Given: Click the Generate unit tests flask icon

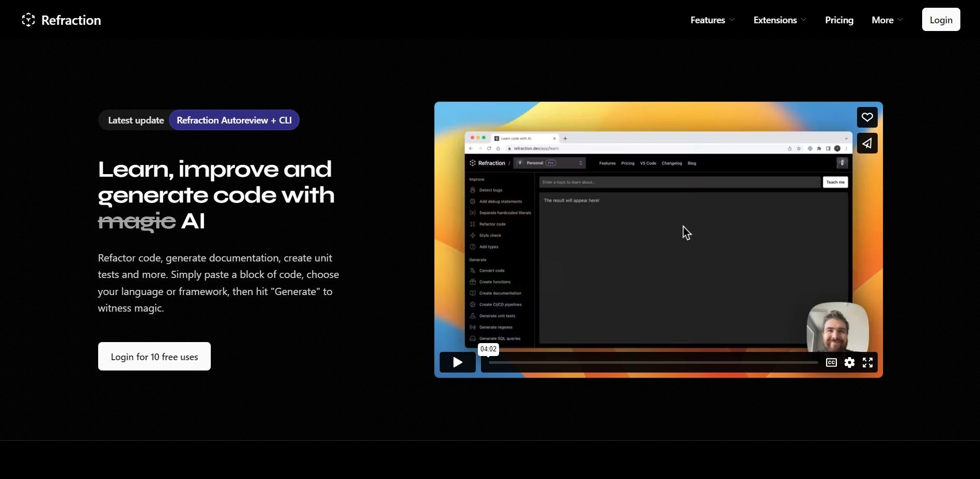Looking at the screenshot, I should pyautogui.click(x=473, y=316).
